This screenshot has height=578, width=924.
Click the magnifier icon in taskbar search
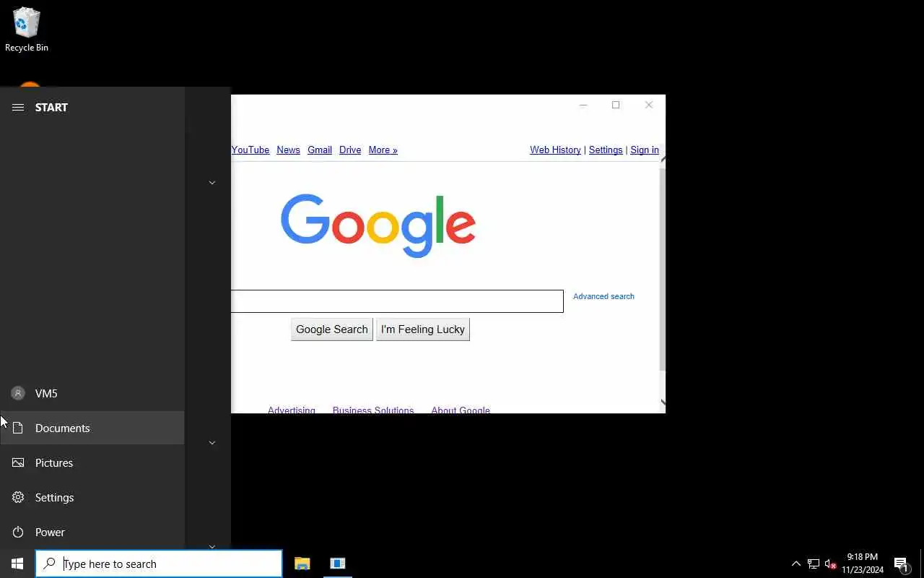[49, 564]
